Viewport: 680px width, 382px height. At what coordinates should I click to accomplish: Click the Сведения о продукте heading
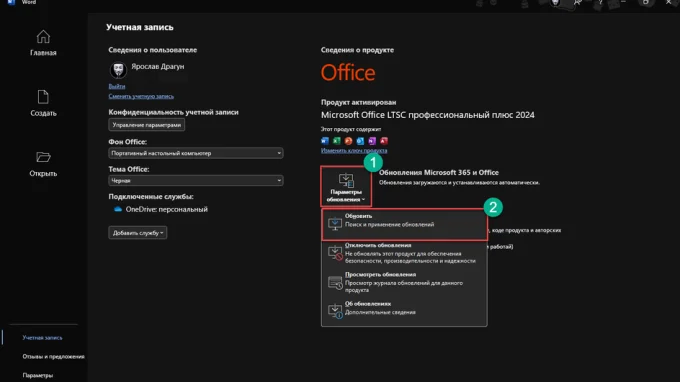coord(357,50)
